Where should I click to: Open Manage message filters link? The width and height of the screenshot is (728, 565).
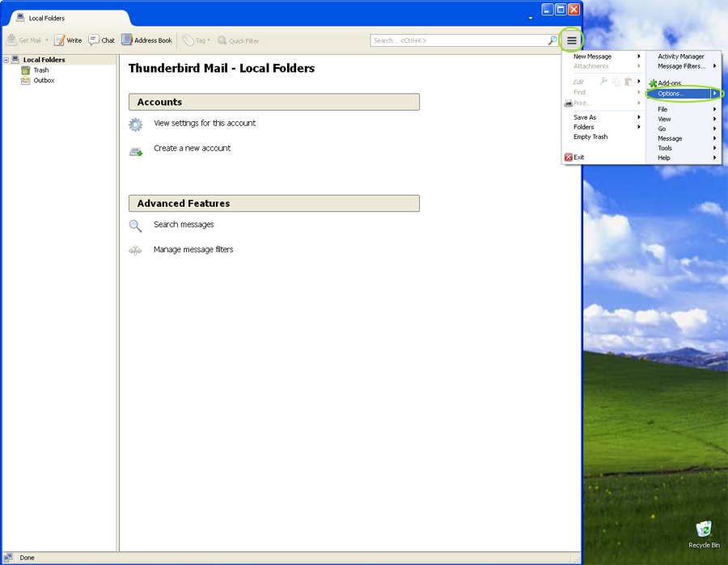(x=193, y=250)
